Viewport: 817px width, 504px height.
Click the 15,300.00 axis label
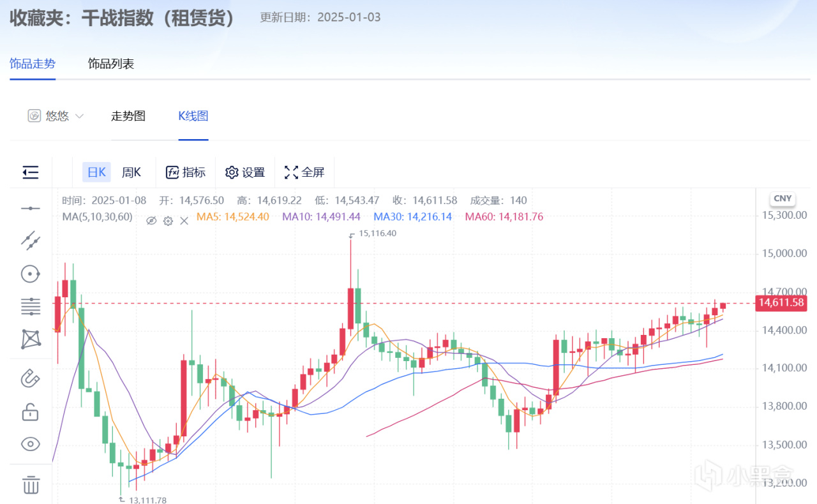tap(784, 216)
